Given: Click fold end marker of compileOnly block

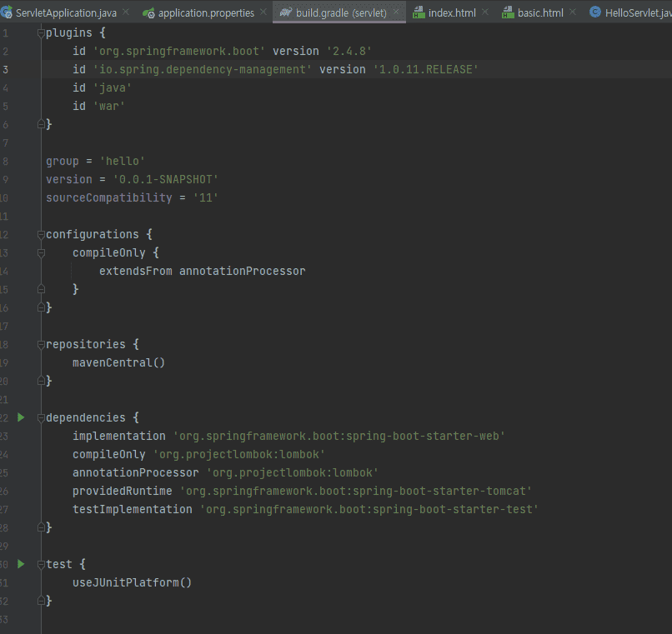Looking at the screenshot, I should pos(41,289).
